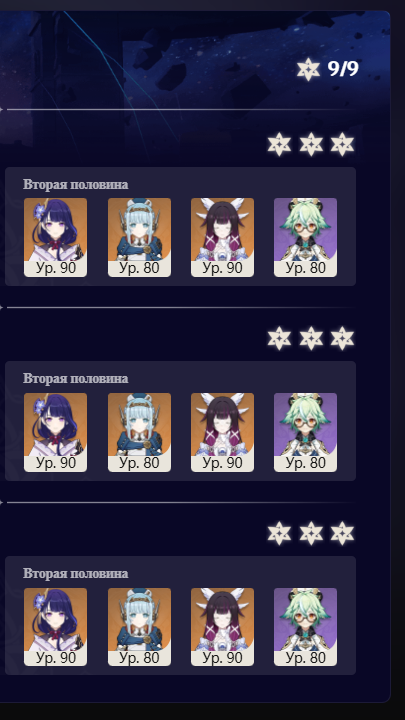Viewport: 405px width, 720px height.
Task: Select the winged closed-eyes character in bottom team
Action: tap(222, 627)
